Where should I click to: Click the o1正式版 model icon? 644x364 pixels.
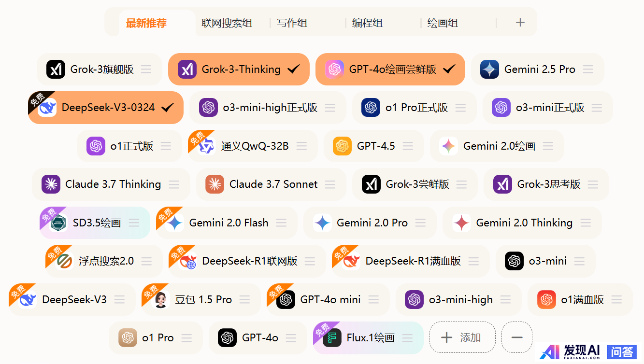point(96,146)
